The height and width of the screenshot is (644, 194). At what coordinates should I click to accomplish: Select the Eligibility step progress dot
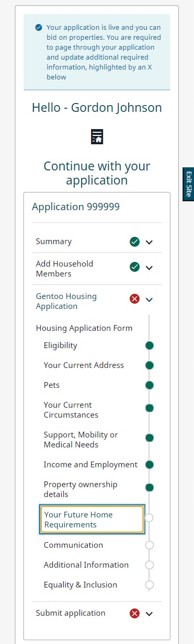(x=150, y=346)
